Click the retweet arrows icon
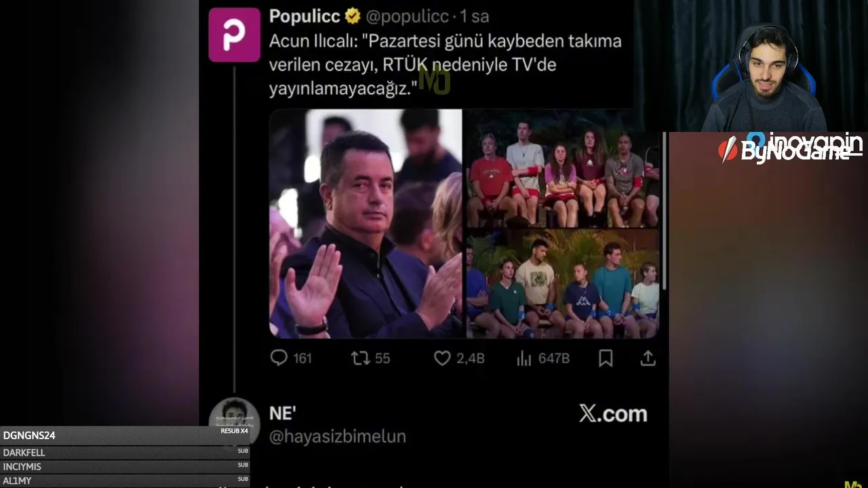 click(361, 358)
